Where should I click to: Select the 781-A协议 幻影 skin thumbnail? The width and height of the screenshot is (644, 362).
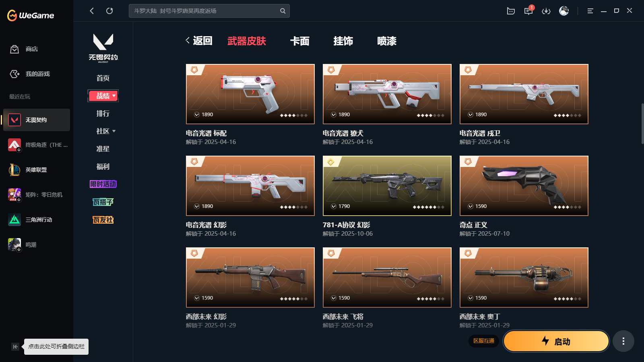tap(387, 186)
